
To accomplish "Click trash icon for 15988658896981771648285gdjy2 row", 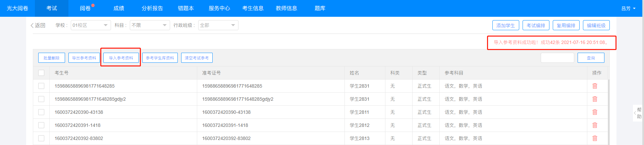I will [595, 99].
